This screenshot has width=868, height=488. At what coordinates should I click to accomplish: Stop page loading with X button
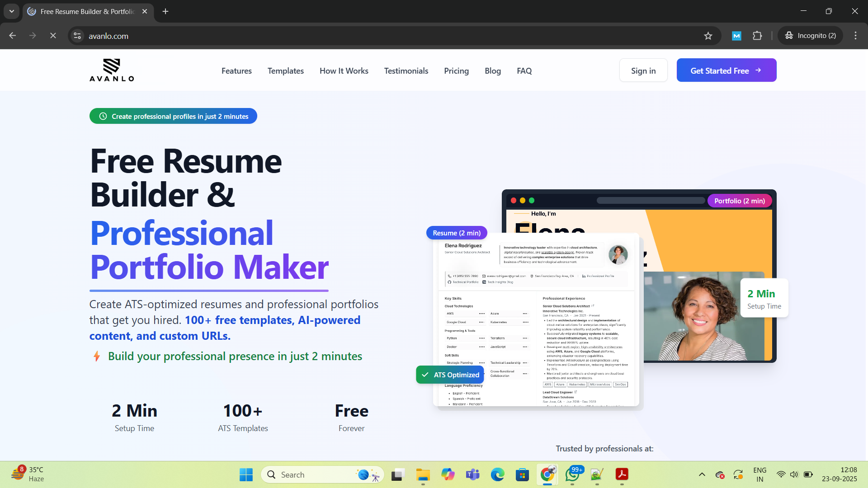[53, 36]
